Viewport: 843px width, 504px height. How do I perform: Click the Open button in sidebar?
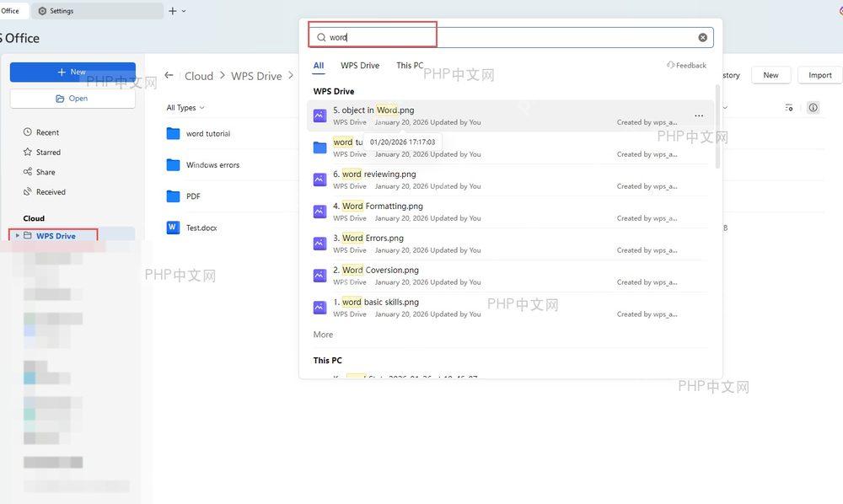(x=72, y=99)
